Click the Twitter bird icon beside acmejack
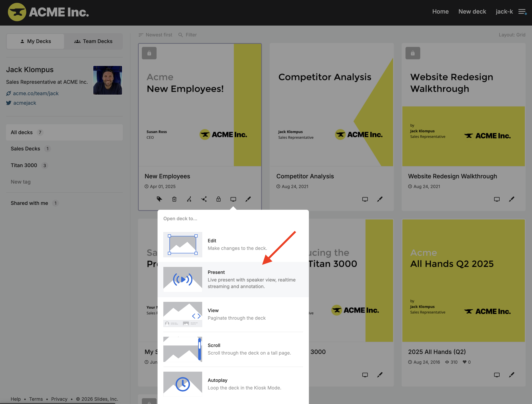This screenshot has height=404, width=532. pyautogui.click(x=9, y=103)
